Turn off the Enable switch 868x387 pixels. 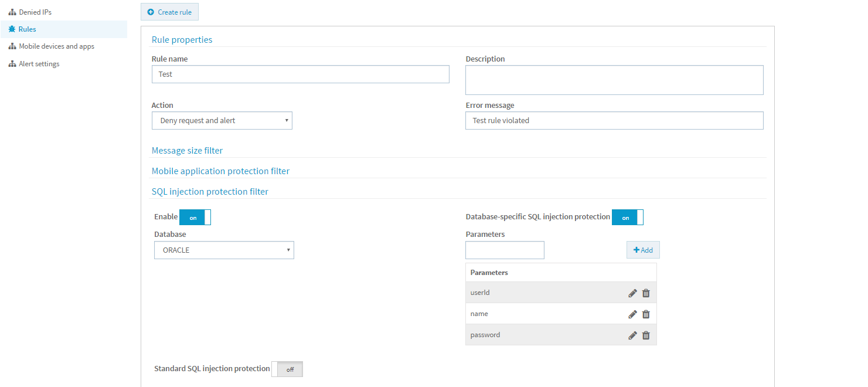pyautogui.click(x=195, y=217)
